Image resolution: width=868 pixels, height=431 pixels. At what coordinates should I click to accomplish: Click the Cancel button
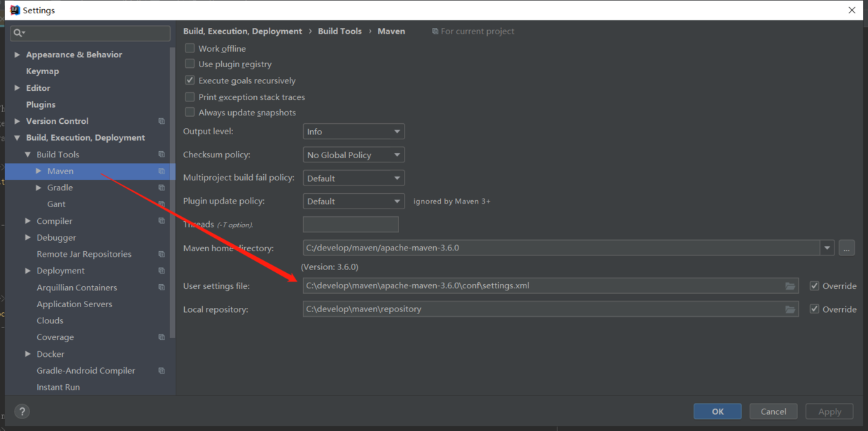[773, 411]
